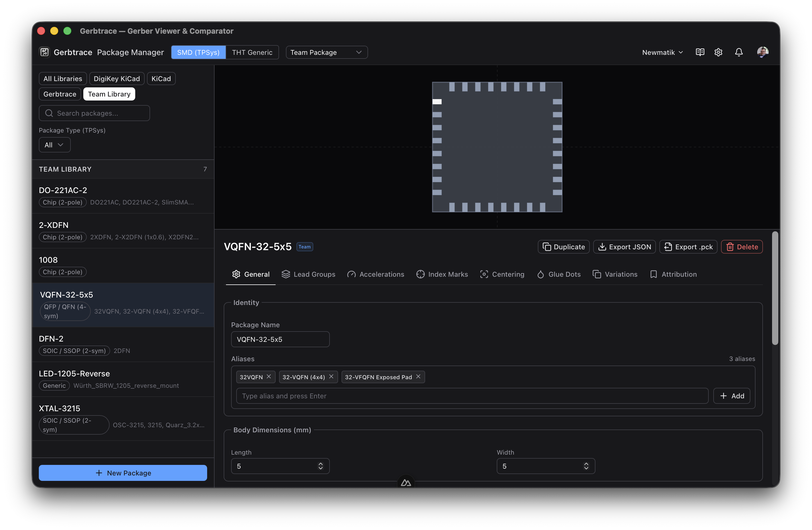Switch to THT Generic mode
This screenshot has height=530, width=812.
[x=252, y=52]
